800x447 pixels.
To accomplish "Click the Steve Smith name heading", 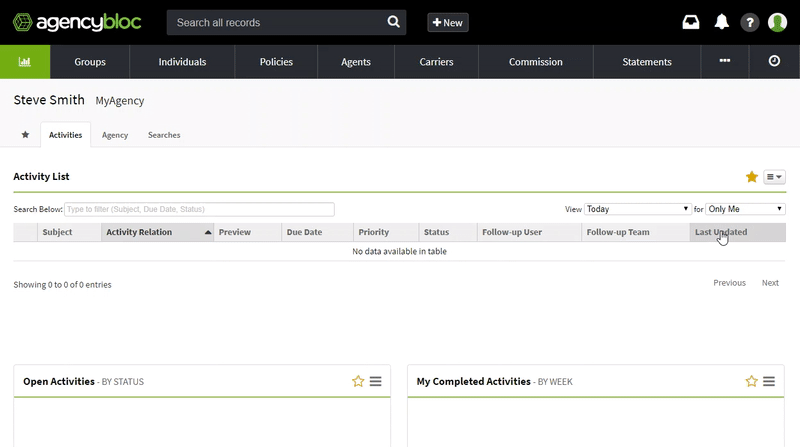I will click(x=49, y=100).
